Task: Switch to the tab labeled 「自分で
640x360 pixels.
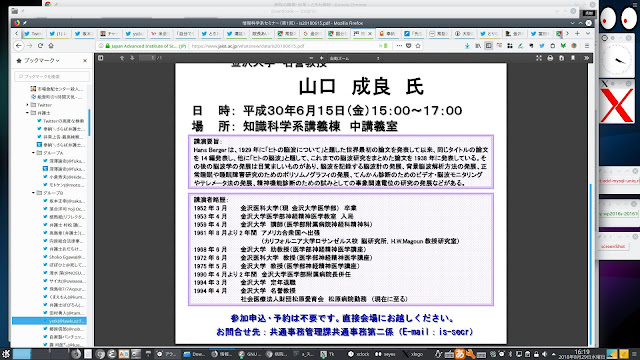Action: (185, 33)
